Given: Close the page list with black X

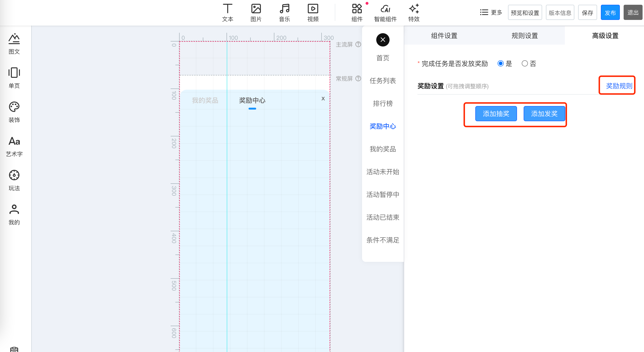Looking at the screenshot, I should click(x=382, y=40).
